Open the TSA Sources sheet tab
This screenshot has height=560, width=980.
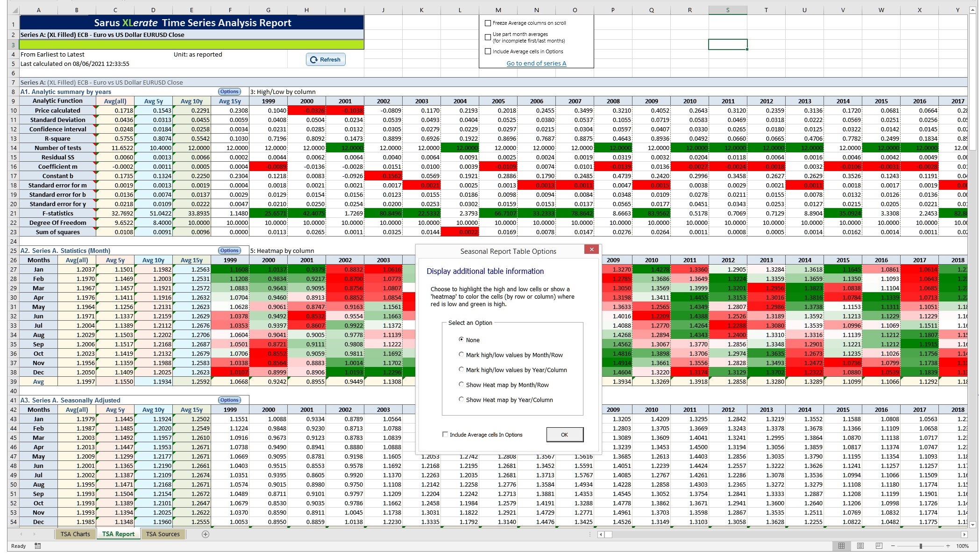[x=163, y=534]
